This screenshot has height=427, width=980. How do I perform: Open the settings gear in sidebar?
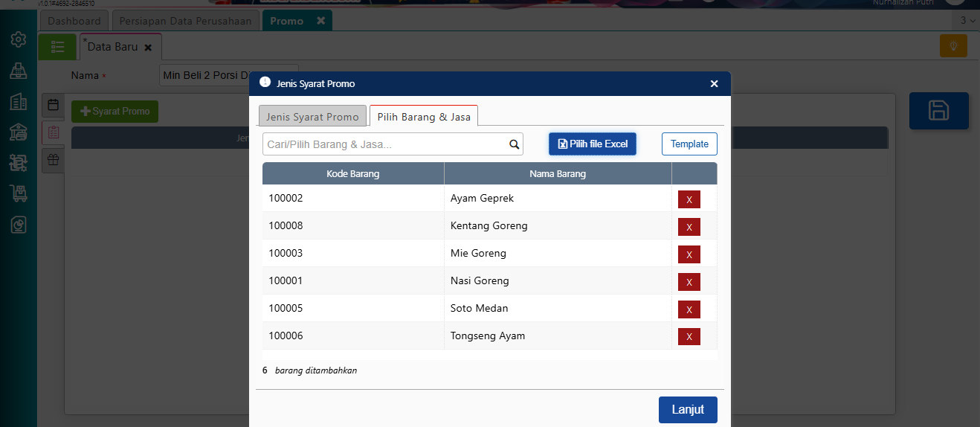[19, 39]
